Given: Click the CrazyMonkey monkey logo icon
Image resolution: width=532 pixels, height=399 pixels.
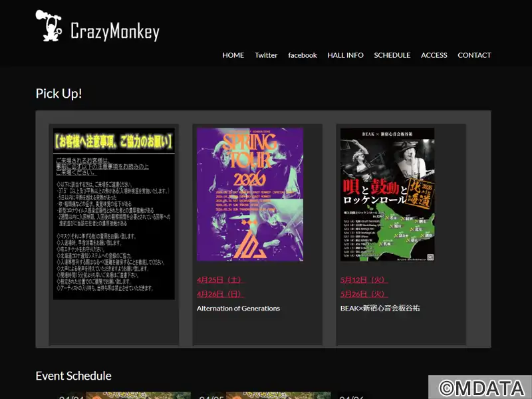Looking at the screenshot, I should pyautogui.click(x=49, y=25).
